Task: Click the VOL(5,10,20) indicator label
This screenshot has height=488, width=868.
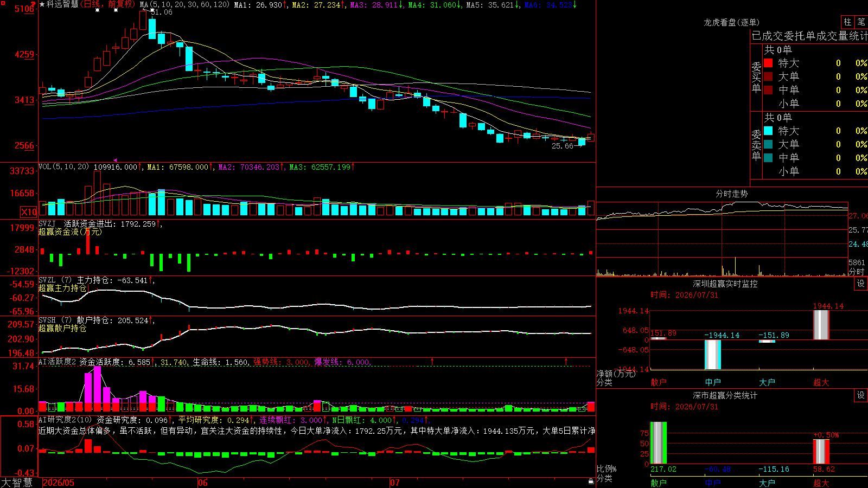Action: pos(63,167)
